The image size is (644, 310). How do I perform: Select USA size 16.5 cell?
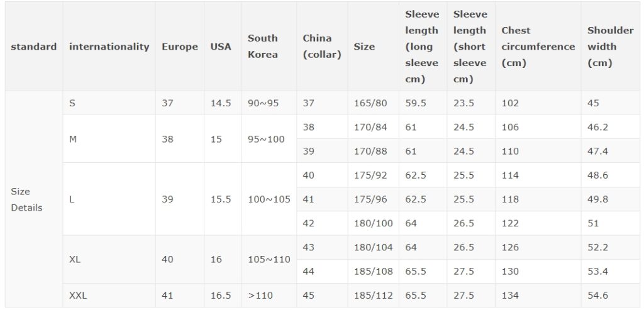pos(222,295)
